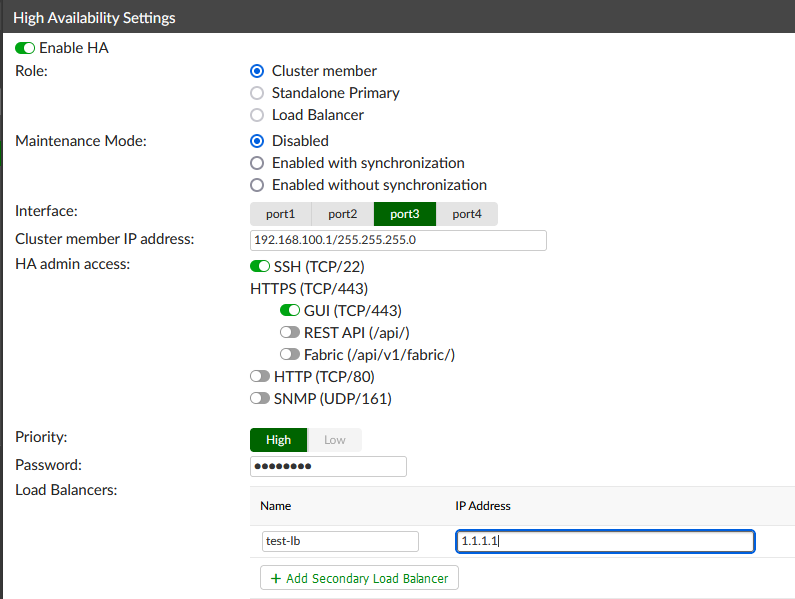Select Enabled without synchronization option

pos(257,185)
